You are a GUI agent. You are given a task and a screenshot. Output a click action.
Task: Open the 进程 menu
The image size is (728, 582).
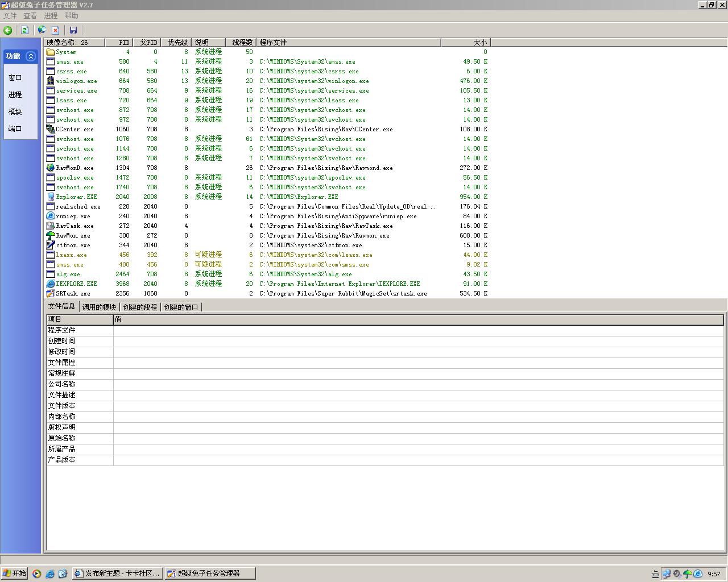coord(51,16)
